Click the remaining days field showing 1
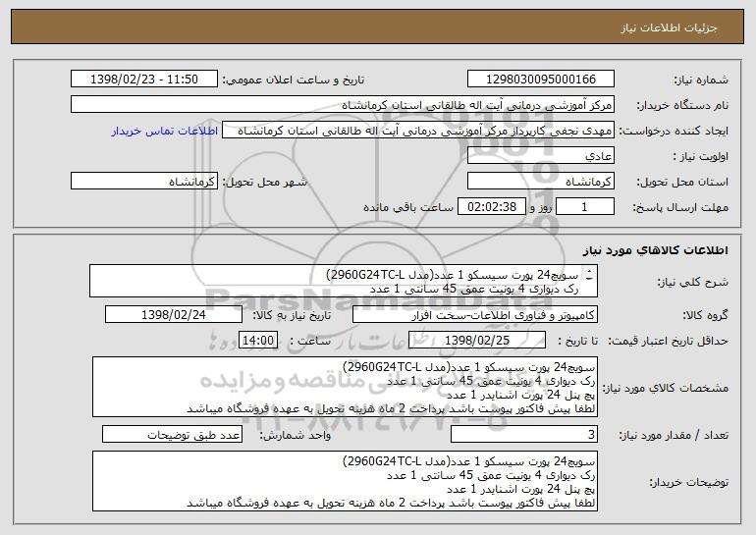The height and width of the screenshot is (535, 756). (x=585, y=207)
